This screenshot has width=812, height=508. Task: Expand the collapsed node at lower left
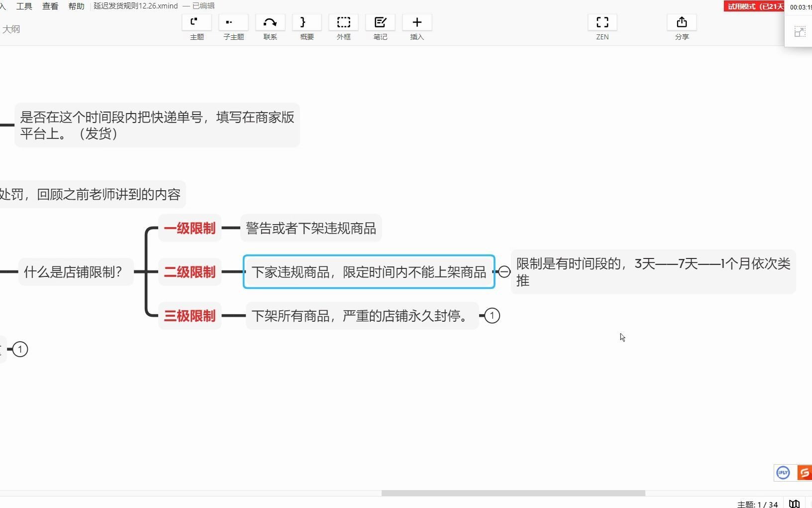coord(20,349)
